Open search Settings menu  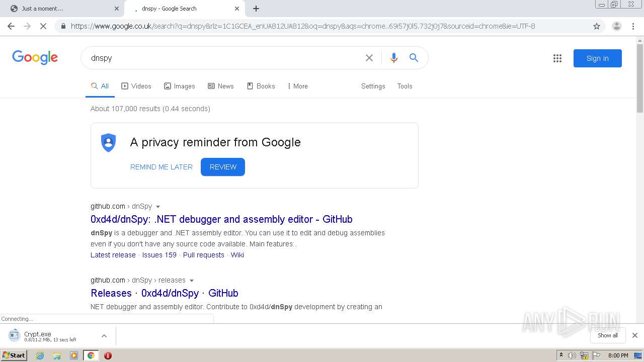pyautogui.click(x=373, y=86)
